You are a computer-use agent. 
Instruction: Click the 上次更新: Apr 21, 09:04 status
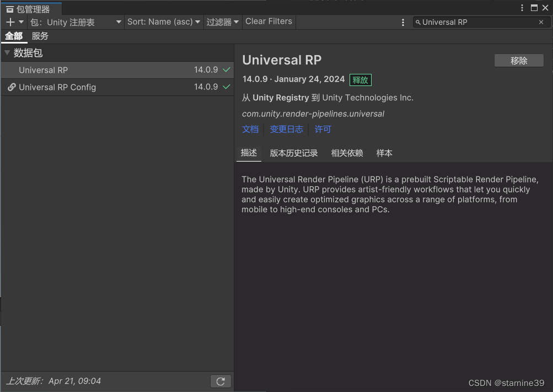(x=53, y=381)
